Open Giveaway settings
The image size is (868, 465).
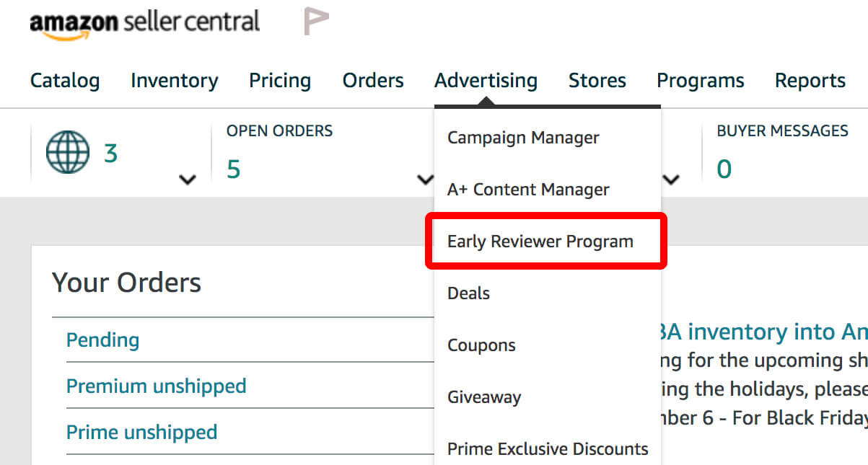coord(484,397)
